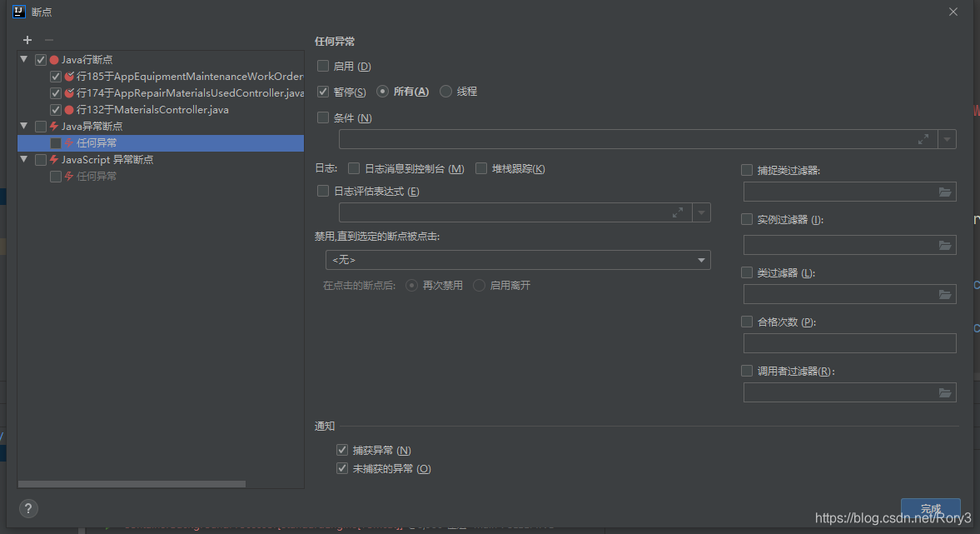The width and height of the screenshot is (980, 534).
Task: Enable the 启用 (D) checkbox
Action: pyautogui.click(x=323, y=66)
